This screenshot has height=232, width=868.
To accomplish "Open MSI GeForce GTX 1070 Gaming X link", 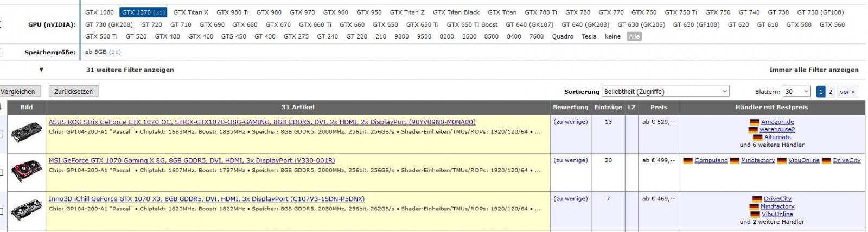I will (192, 161).
